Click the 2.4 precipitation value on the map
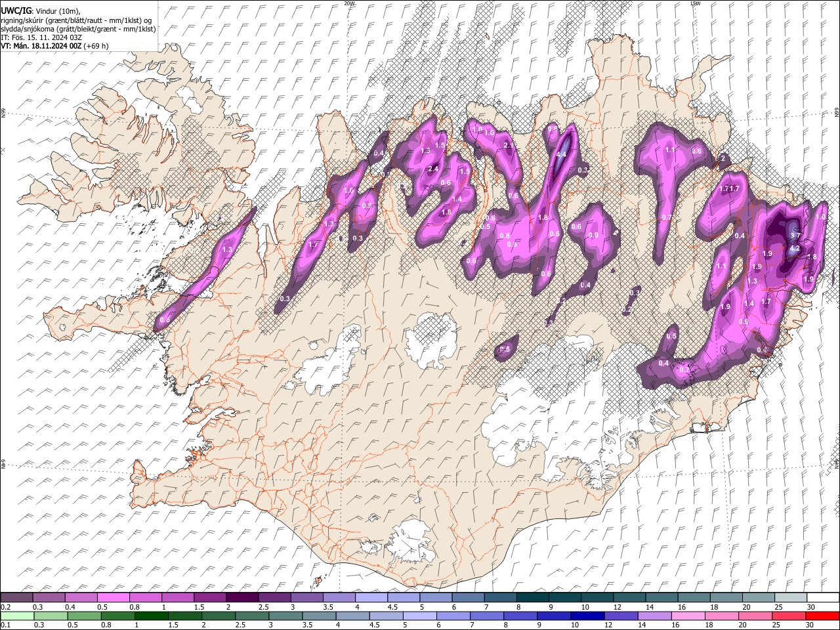The width and height of the screenshot is (840, 630). pos(433,169)
